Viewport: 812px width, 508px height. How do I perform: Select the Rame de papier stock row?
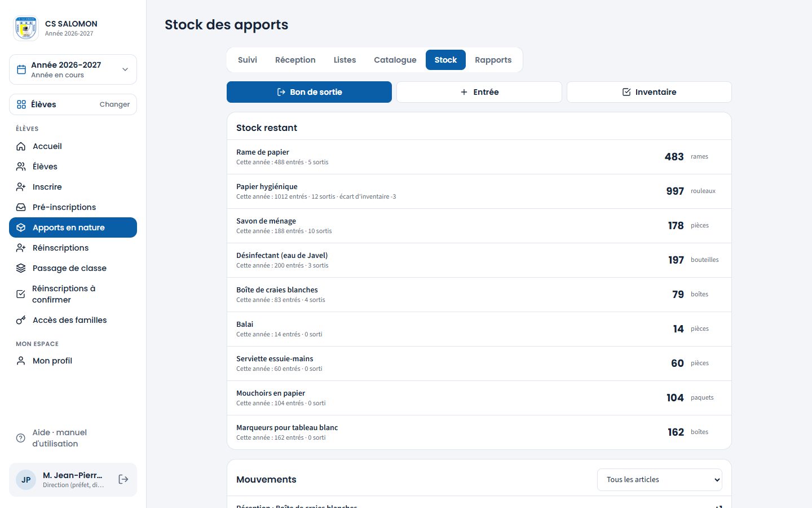pos(479,157)
